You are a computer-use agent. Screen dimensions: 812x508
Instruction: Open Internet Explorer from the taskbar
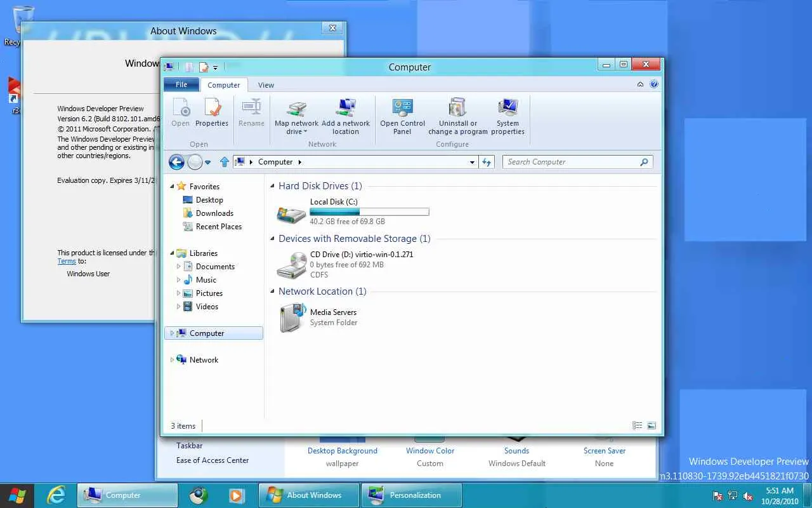coord(56,495)
